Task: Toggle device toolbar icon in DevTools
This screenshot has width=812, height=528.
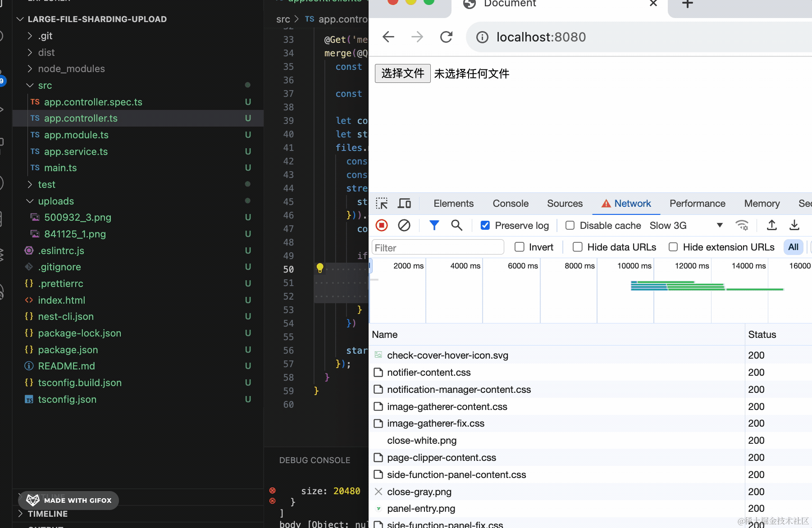Action: click(404, 204)
